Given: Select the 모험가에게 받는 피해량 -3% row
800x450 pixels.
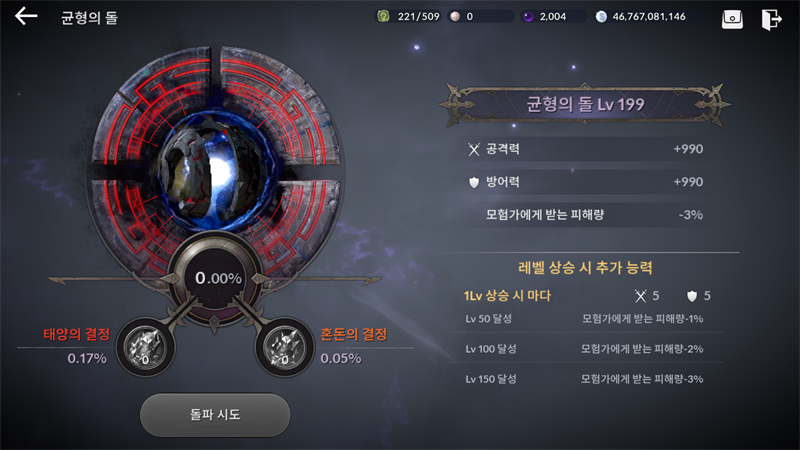Looking at the screenshot, I should (x=585, y=215).
